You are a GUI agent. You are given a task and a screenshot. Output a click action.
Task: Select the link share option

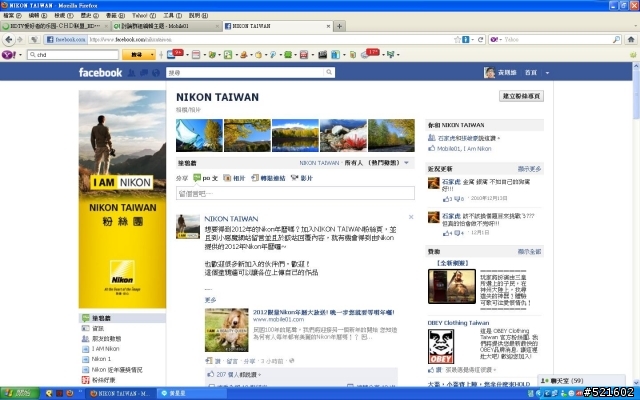[268, 178]
